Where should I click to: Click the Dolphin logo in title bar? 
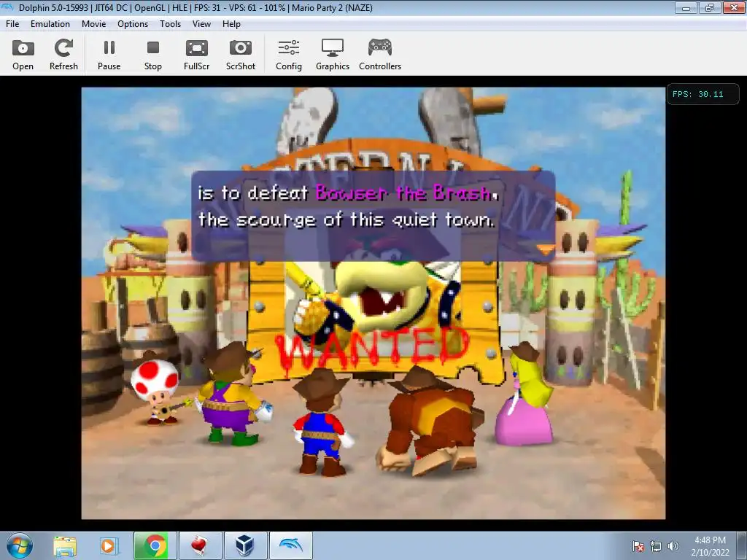8,7
